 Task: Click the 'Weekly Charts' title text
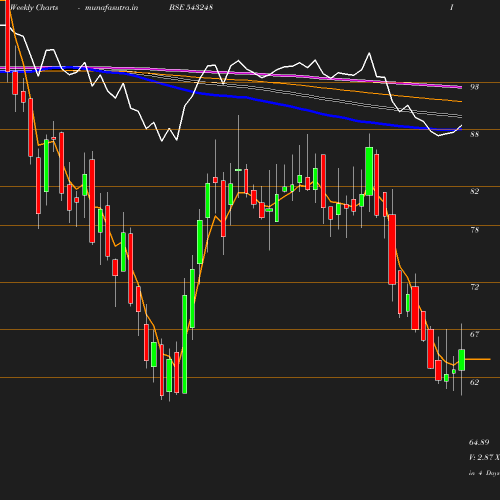[x=34, y=7]
